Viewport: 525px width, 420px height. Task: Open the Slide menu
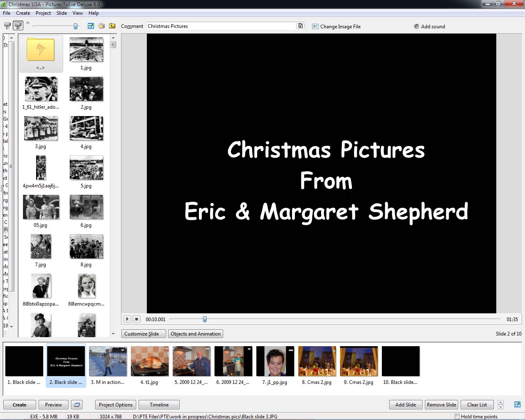tap(62, 13)
